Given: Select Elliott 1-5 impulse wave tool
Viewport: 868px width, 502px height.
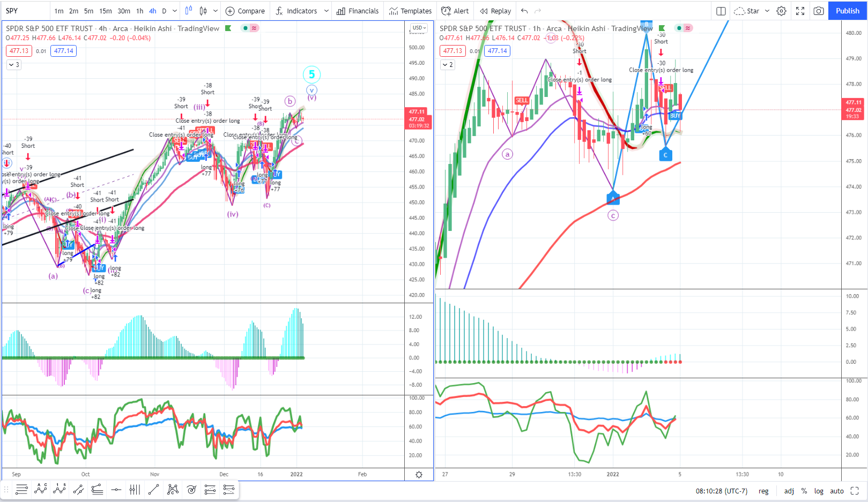Looking at the screenshot, I should pyautogui.click(x=60, y=489).
